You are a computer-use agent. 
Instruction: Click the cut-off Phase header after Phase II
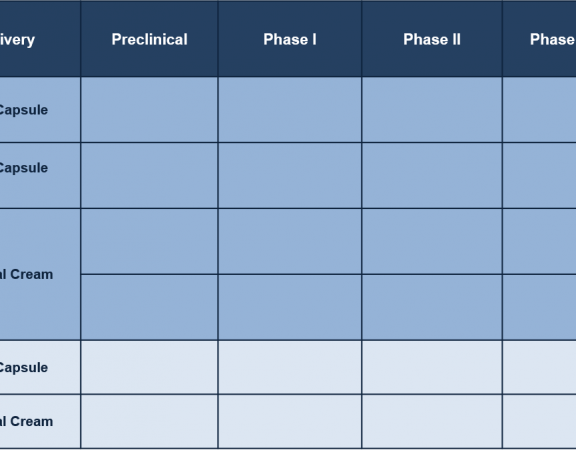click(x=539, y=39)
